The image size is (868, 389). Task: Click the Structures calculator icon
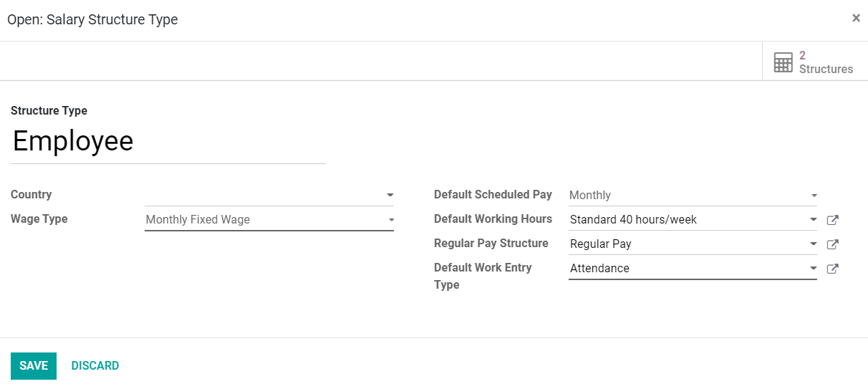783,62
